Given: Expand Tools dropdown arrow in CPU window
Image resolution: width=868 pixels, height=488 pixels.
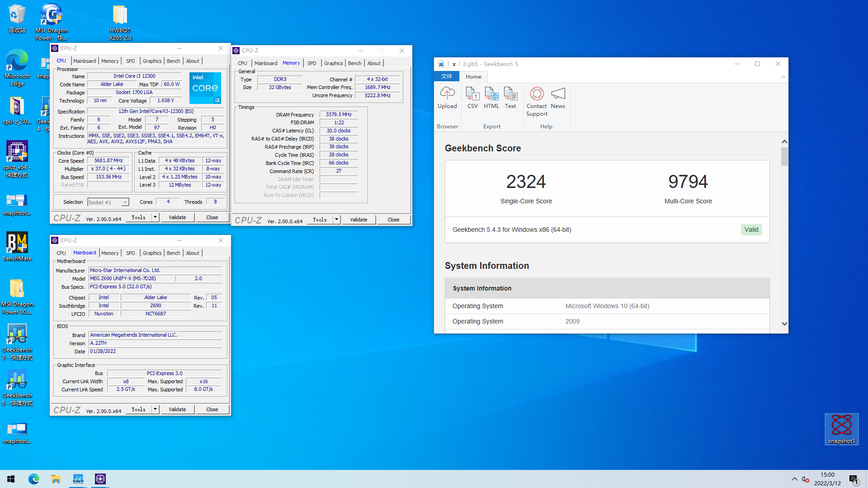Looking at the screenshot, I should [155, 217].
